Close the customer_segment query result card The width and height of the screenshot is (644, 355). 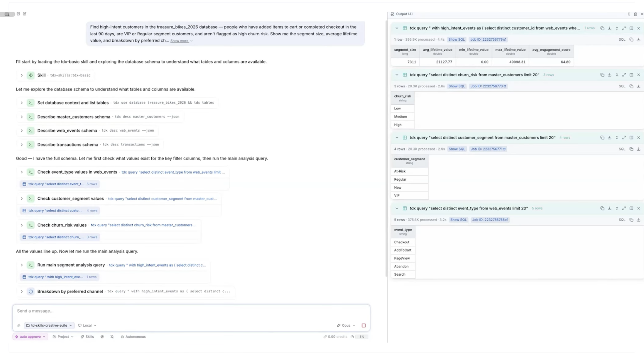pyautogui.click(x=639, y=137)
